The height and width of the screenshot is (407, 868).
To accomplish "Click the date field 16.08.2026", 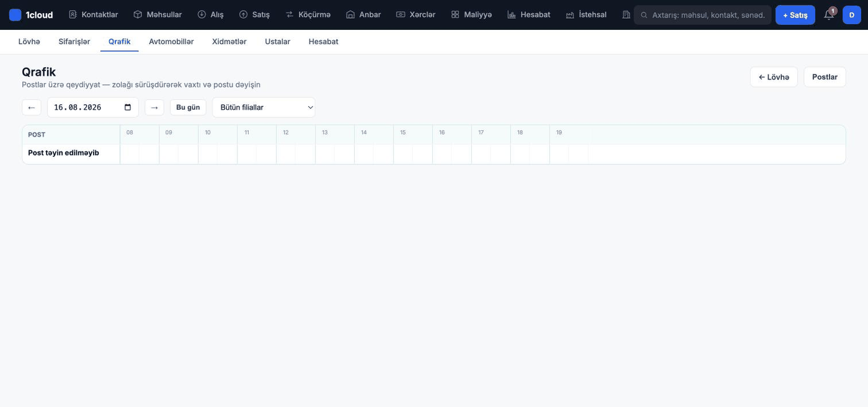I will 93,107.
